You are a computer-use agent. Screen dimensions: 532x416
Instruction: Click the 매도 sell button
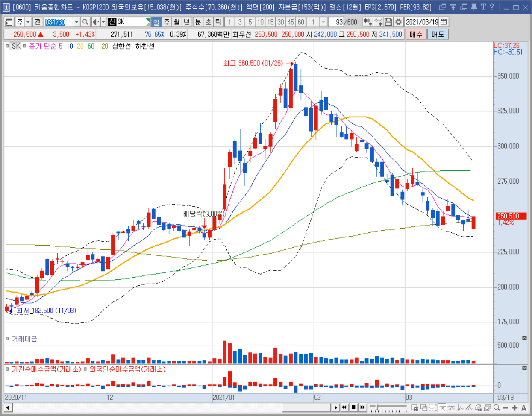pos(438,34)
